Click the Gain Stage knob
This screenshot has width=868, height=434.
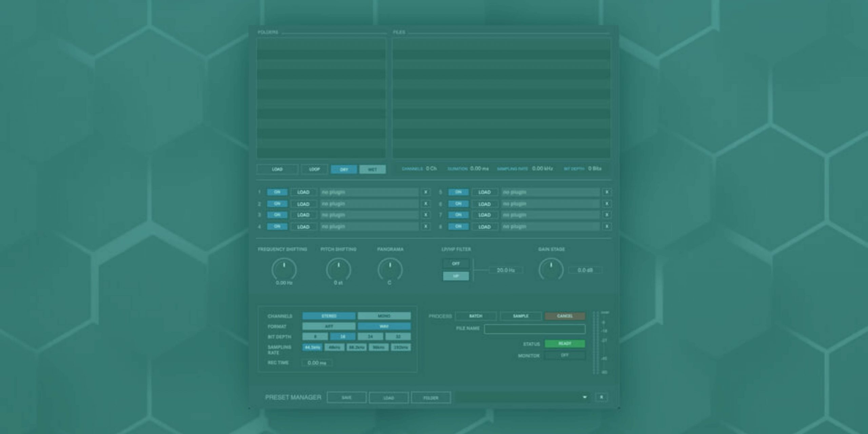click(x=551, y=270)
